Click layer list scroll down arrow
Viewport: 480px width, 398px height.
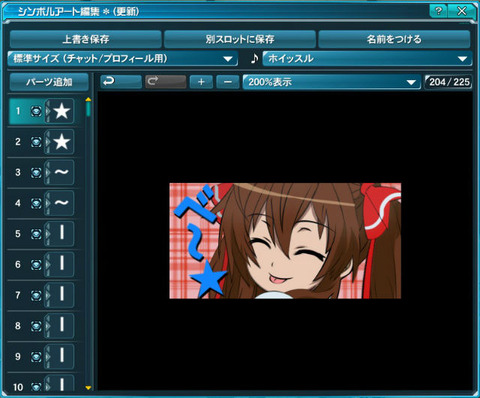[88, 388]
